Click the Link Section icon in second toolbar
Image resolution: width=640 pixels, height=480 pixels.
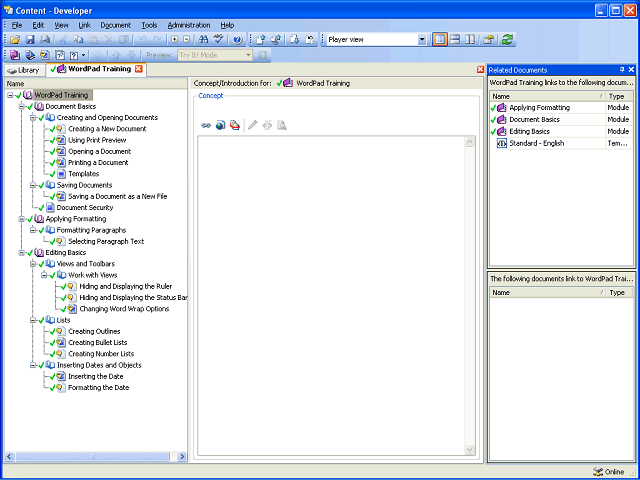point(30,55)
